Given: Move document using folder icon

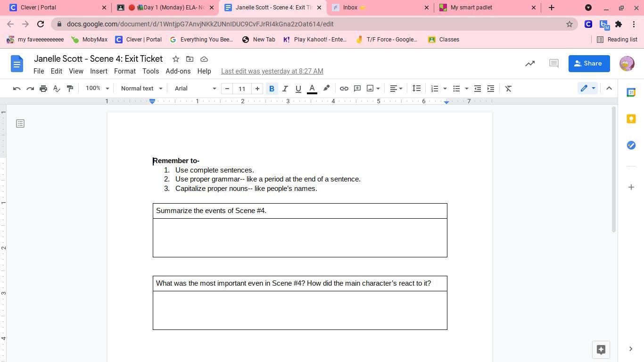Looking at the screenshot, I should 190,59.
